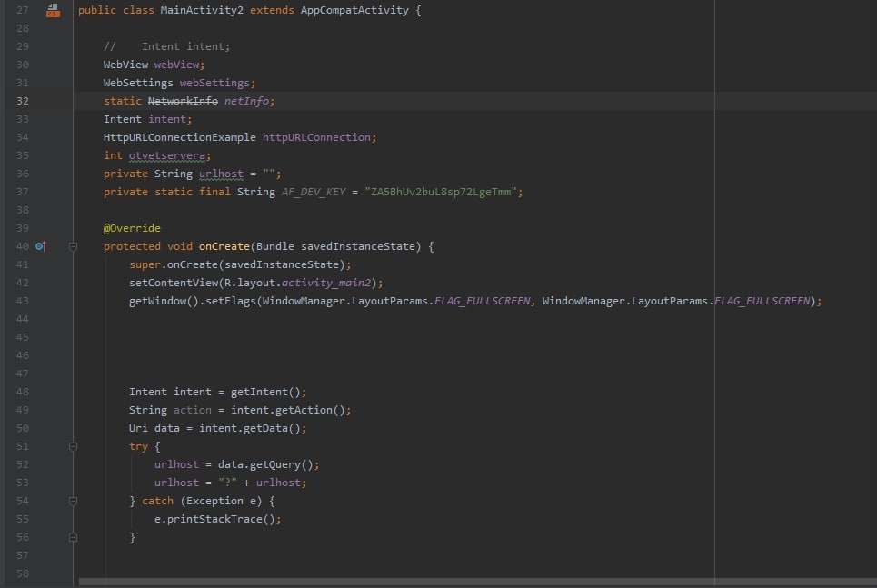The height and width of the screenshot is (588, 877).
Task: Click line number 32 in the gutter
Action: 23,101
